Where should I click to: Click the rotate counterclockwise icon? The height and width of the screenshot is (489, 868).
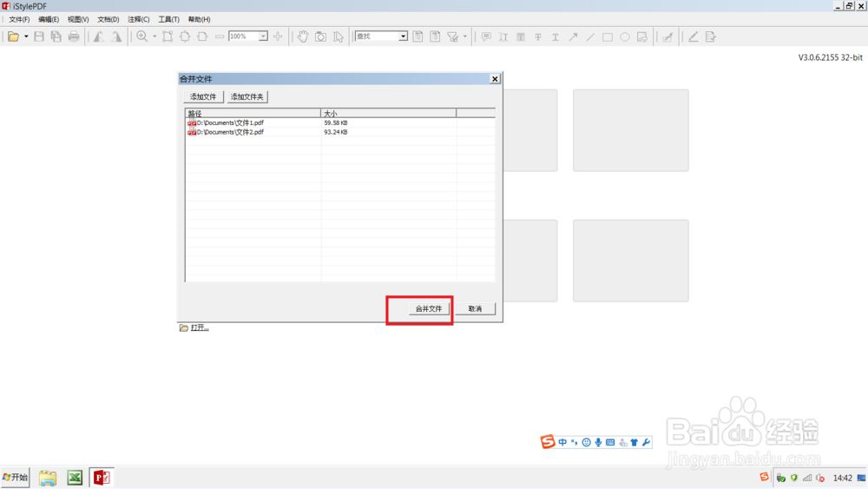pos(99,36)
